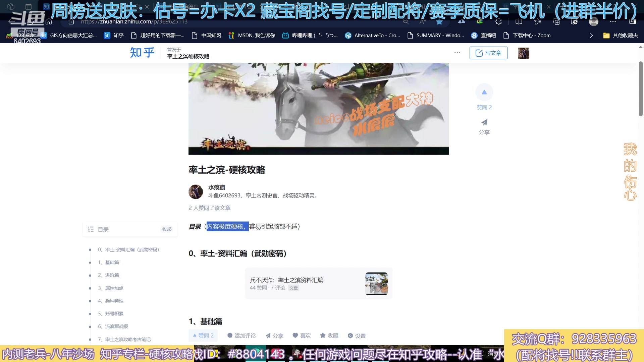Open the AlternativeTo bookmark
The height and width of the screenshot is (362, 644).
tap(373, 36)
